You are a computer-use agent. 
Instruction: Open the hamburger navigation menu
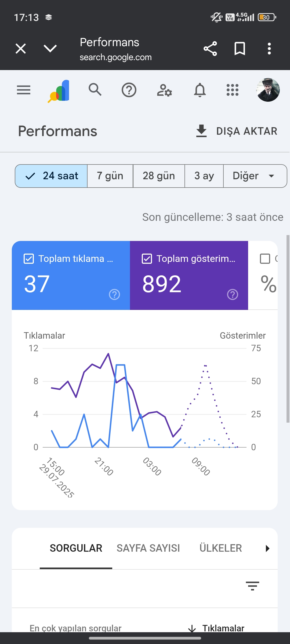coord(24,90)
